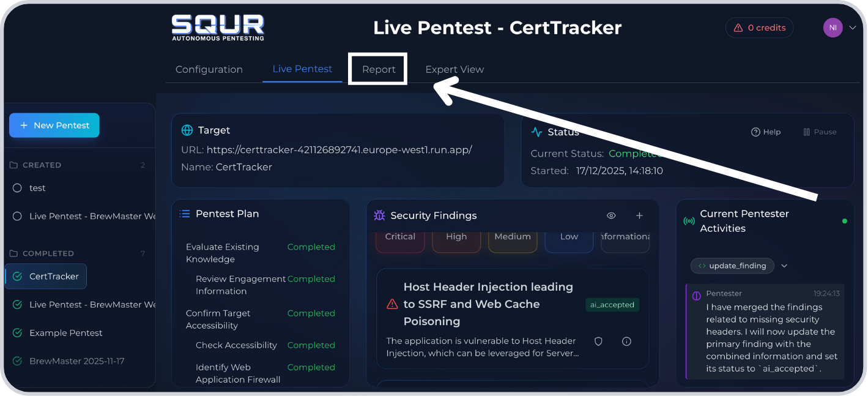Expand the CREATED section in the sidebar
Image resolution: width=868 pixels, height=396 pixels.
click(42, 165)
